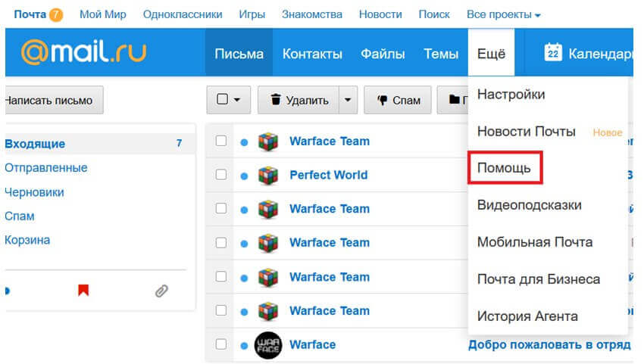This screenshot has height=364, width=644.
Task: Choose Помощь from the Ещё menu
Action: [x=504, y=167]
